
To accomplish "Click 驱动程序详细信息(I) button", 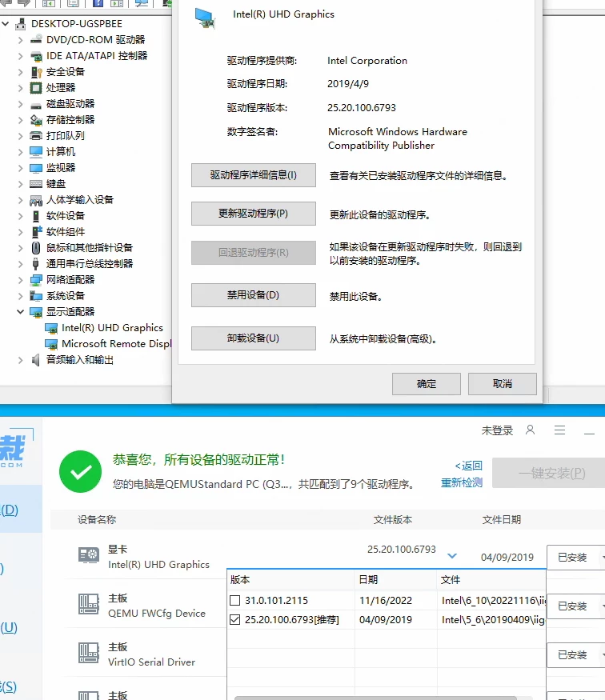I will click(253, 175).
